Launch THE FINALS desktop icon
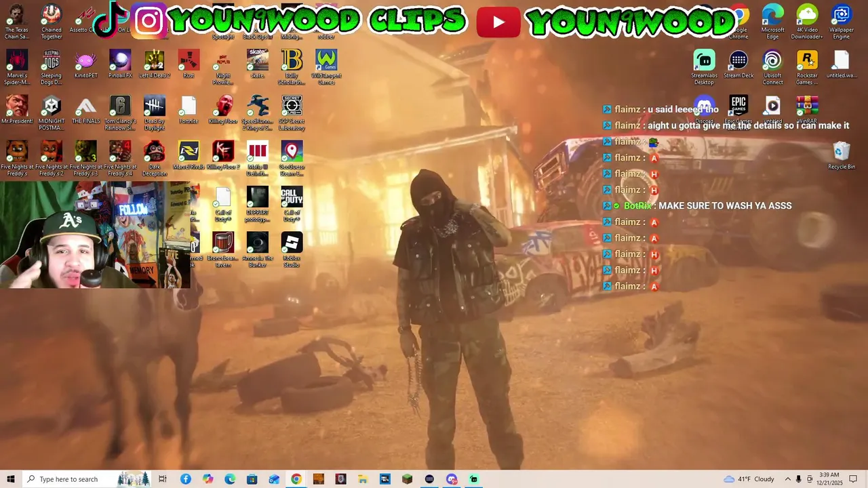868x488 pixels. pos(86,110)
